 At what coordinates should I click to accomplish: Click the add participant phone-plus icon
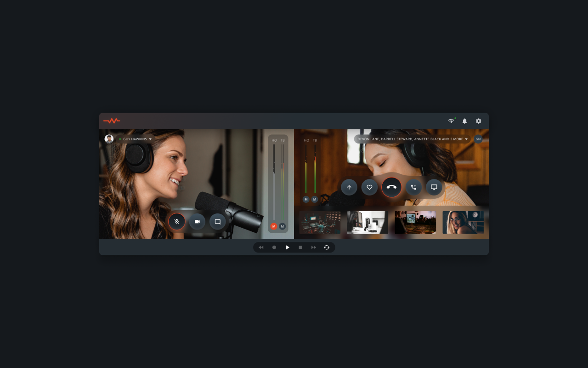(413, 187)
